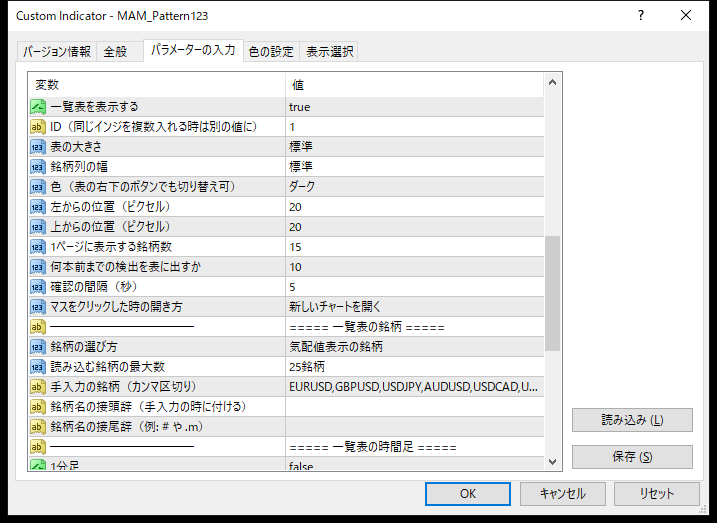Select the パラメーターの入力 tab

193,50
